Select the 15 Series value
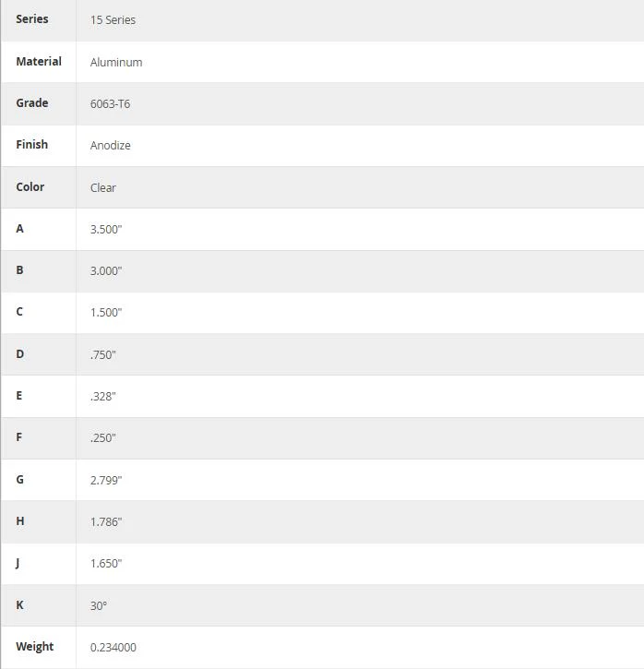The width and height of the screenshot is (644, 669). click(x=113, y=20)
